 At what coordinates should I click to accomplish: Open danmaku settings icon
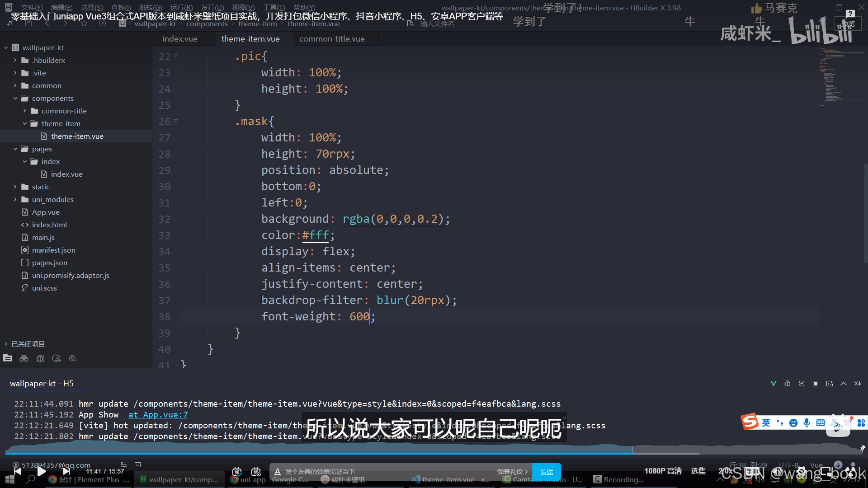(x=256, y=472)
